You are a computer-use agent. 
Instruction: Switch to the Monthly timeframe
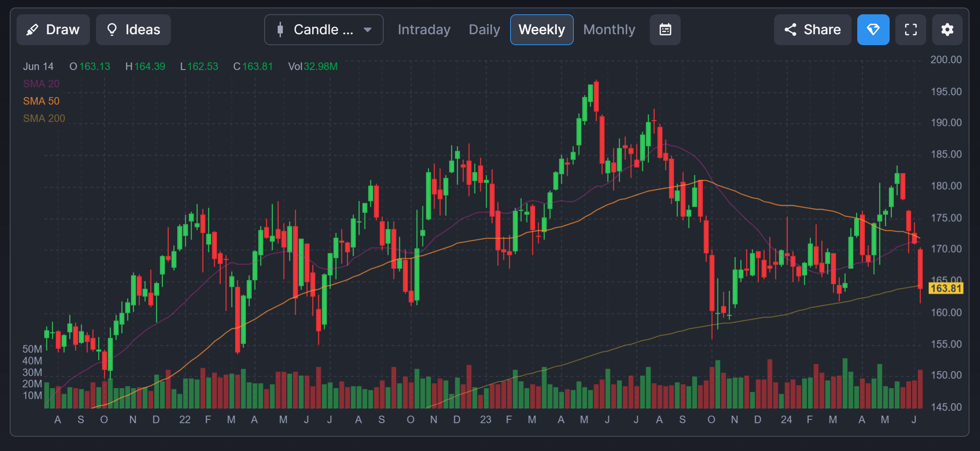point(609,30)
